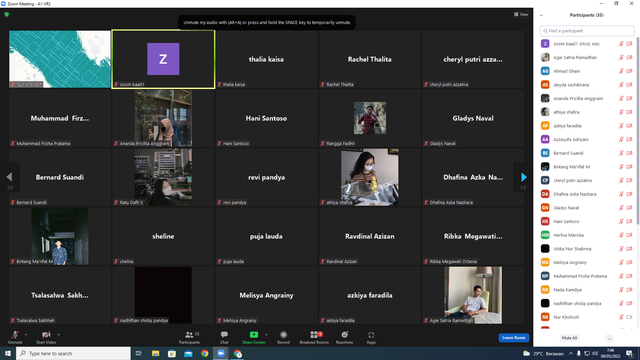Screen dimensions: 640x360
Task: Open Windows Start menu
Action: click(8, 353)
